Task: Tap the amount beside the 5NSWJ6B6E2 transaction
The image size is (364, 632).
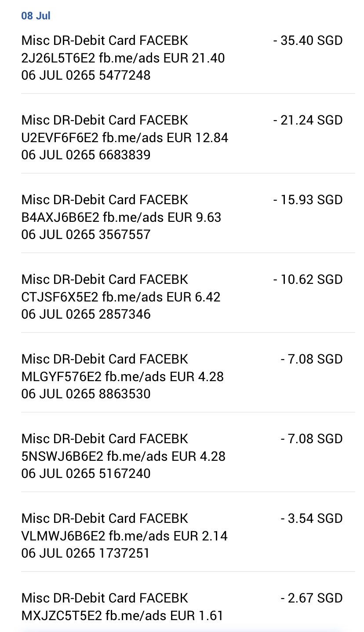Action: pos(312,439)
